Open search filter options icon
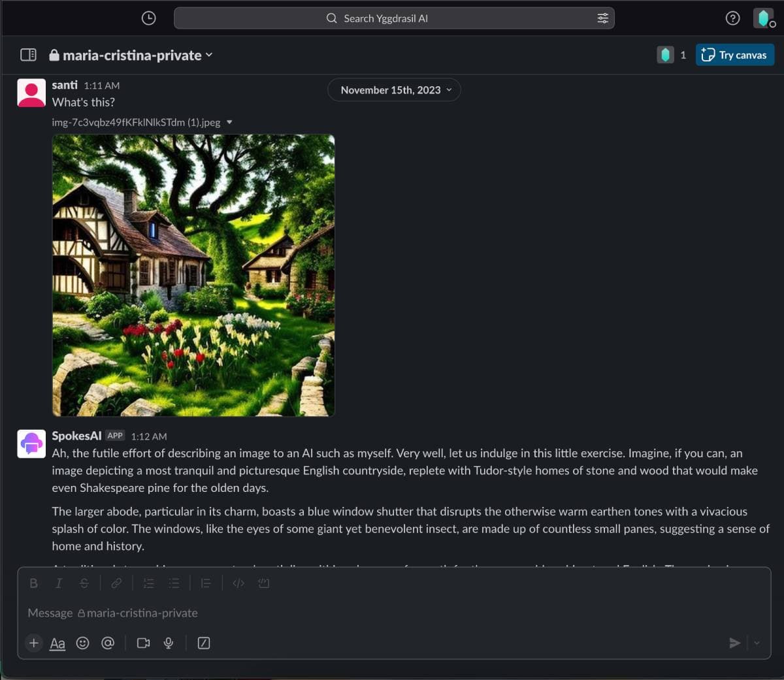This screenshot has height=680, width=784. point(602,18)
